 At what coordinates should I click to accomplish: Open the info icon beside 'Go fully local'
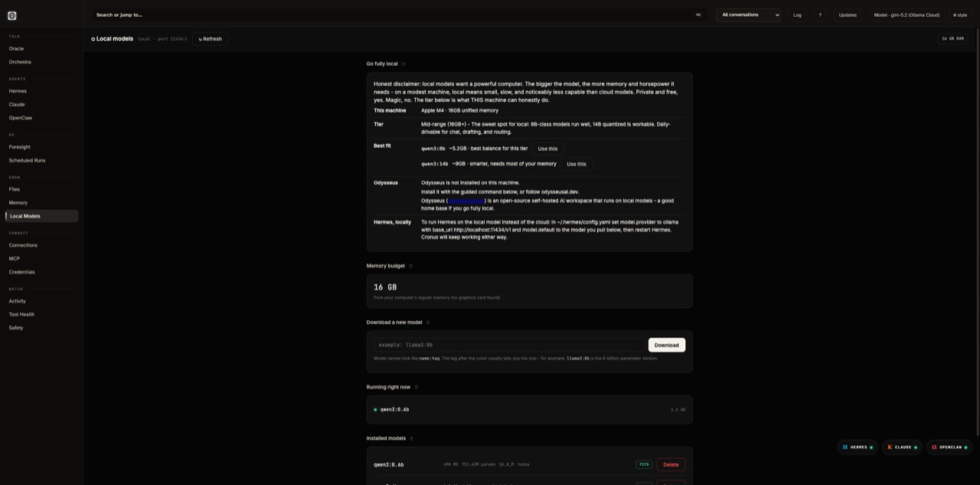(x=403, y=64)
